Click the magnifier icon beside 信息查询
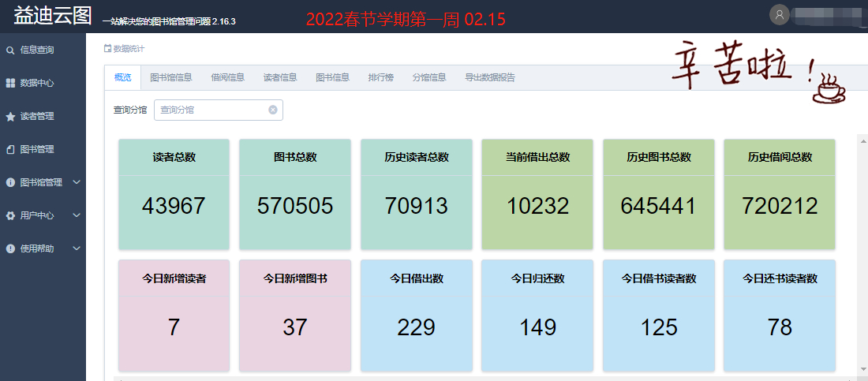This screenshot has height=381, width=868. coord(10,50)
